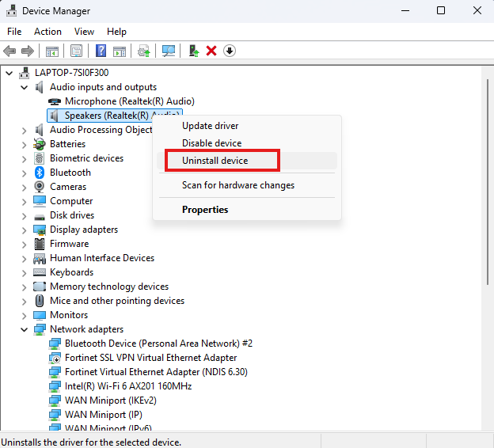The width and height of the screenshot is (494, 448).
Task: Expand the Firmware category arrow
Action: tap(25, 244)
